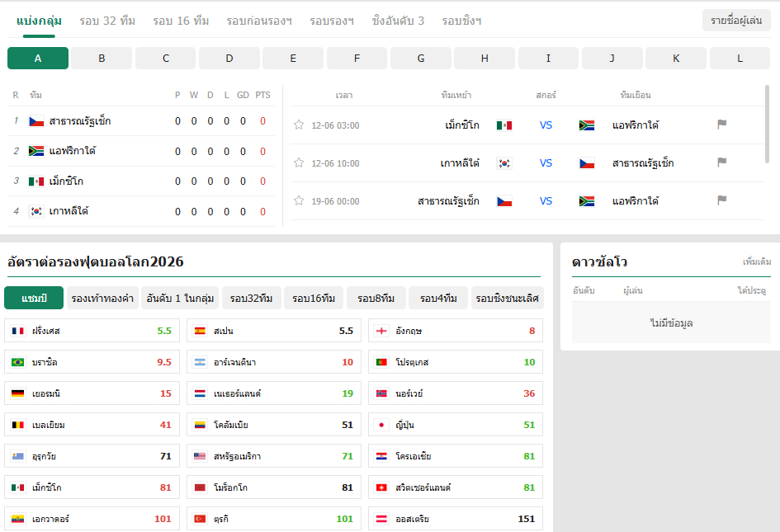The width and height of the screenshot is (780, 532).
Task: Open ชิงอันดับ 3 tab
Action: click(398, 21)
